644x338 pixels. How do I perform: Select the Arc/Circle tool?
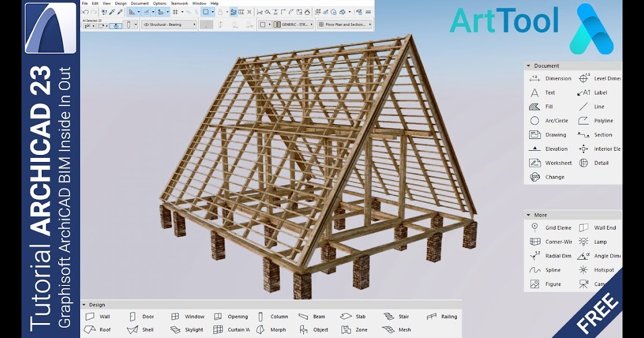(x=548, y=121)
